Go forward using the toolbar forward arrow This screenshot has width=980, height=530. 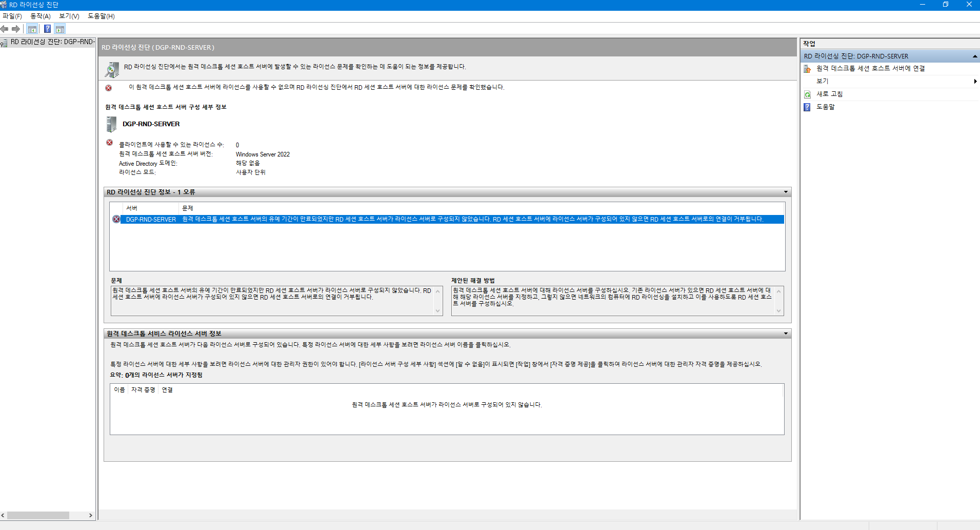(16, 29)
